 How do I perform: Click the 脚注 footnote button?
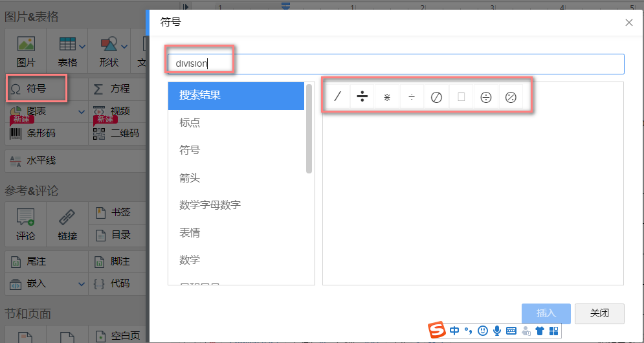click(117, 261)
